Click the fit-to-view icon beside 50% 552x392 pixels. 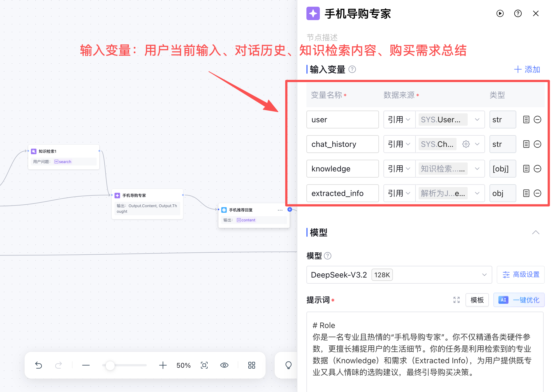tap(204, 365)
